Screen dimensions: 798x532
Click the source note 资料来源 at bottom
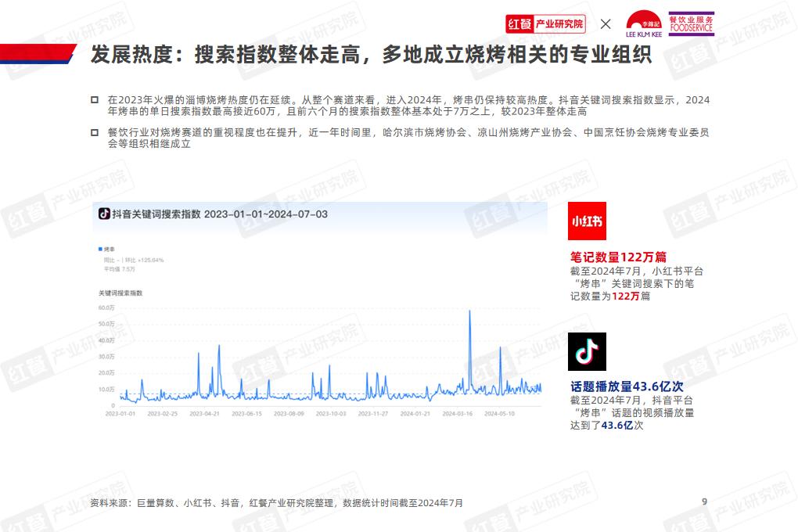pyautogui.click(x=276, y=503)
